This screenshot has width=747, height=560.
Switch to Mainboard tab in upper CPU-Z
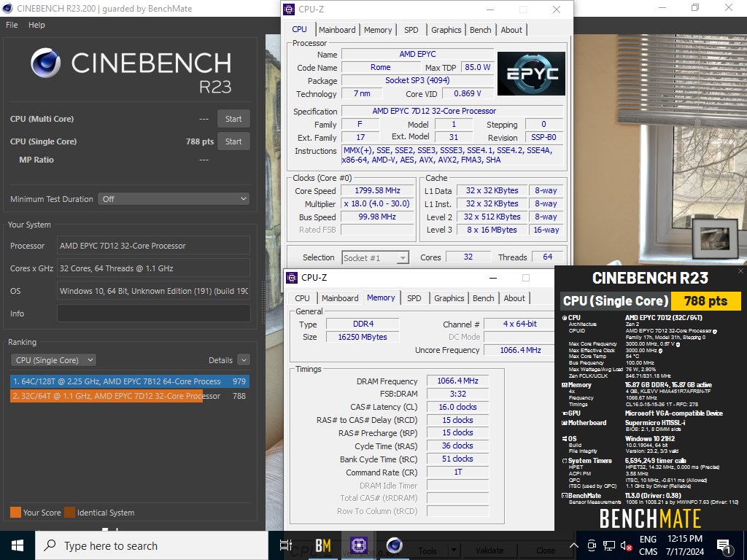pyautogui.click(x=337, y=29)
